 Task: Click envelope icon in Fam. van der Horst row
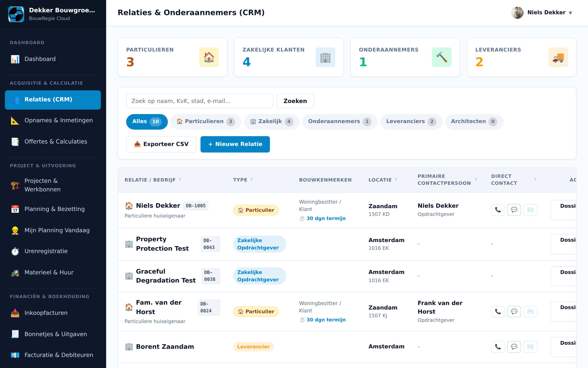530,311
